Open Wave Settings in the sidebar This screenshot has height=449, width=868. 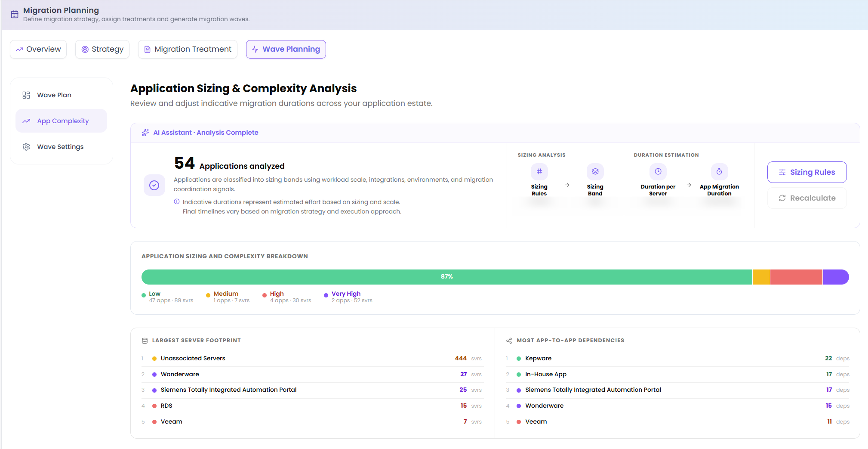point(61,147)
